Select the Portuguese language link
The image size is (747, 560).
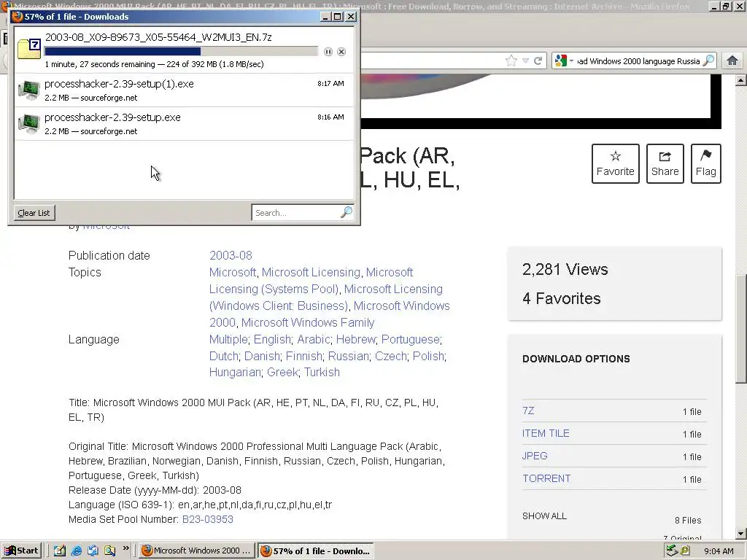point(410,340)
